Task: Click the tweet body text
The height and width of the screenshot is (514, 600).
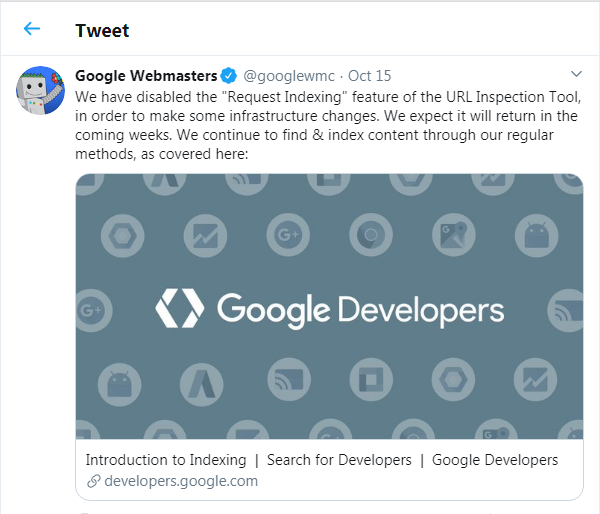Action: (x=328, y=126)
